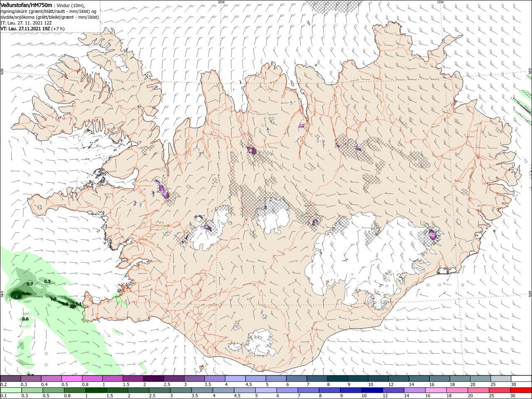Pick the darkest purple swatch above snow label 2
This screenshot has height=399, width=532.
[x=153, y=379]
